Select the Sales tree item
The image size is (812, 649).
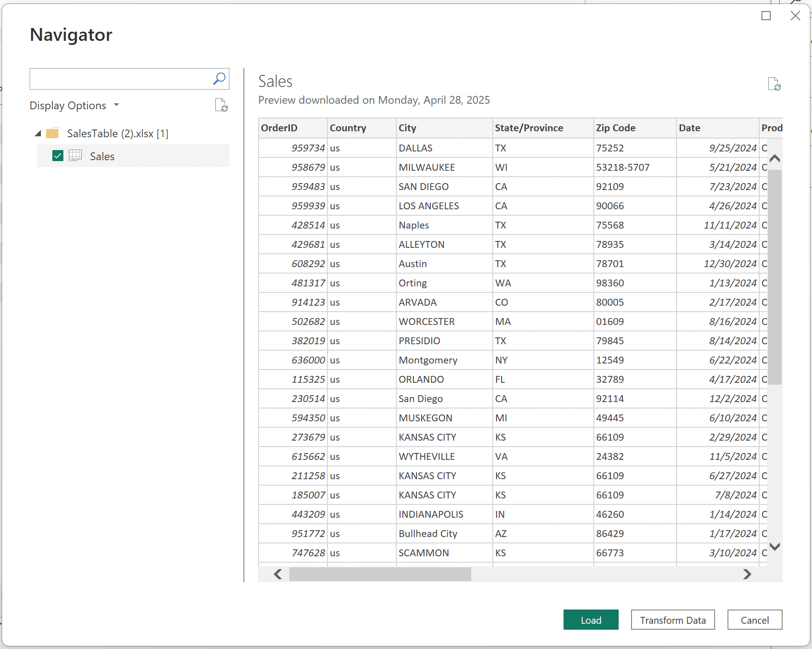click(x=133, y=156)
